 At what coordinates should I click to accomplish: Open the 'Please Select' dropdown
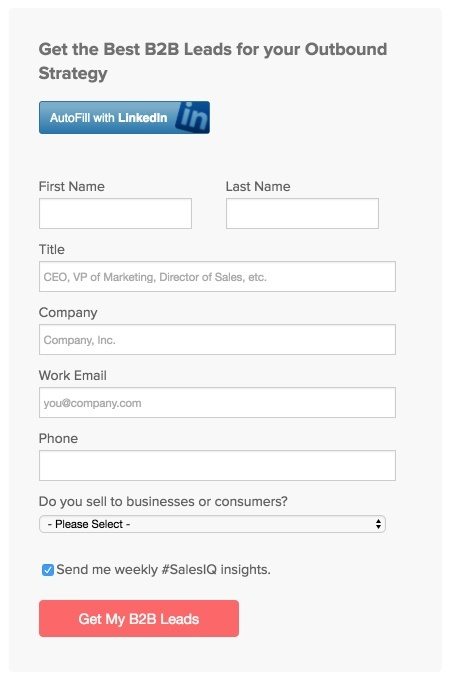click(x=212, y=524)
